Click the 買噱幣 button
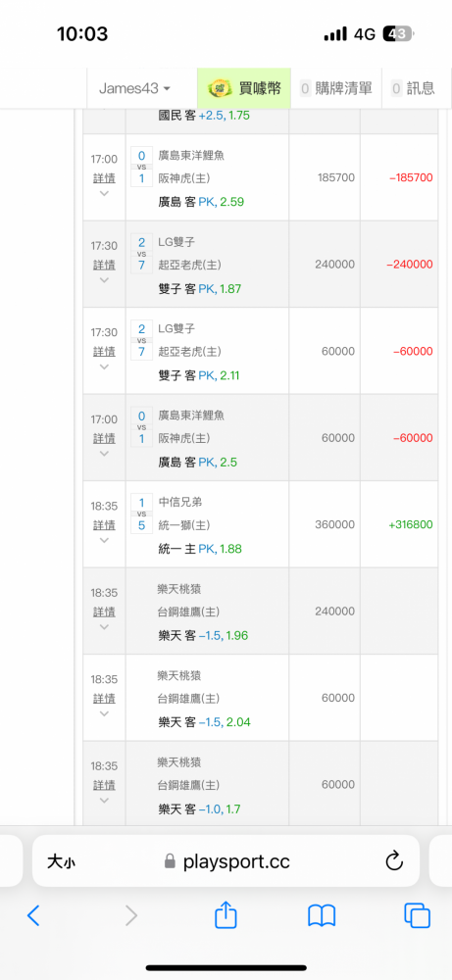Viewport: 452px width, 980px height. [244, 89]
